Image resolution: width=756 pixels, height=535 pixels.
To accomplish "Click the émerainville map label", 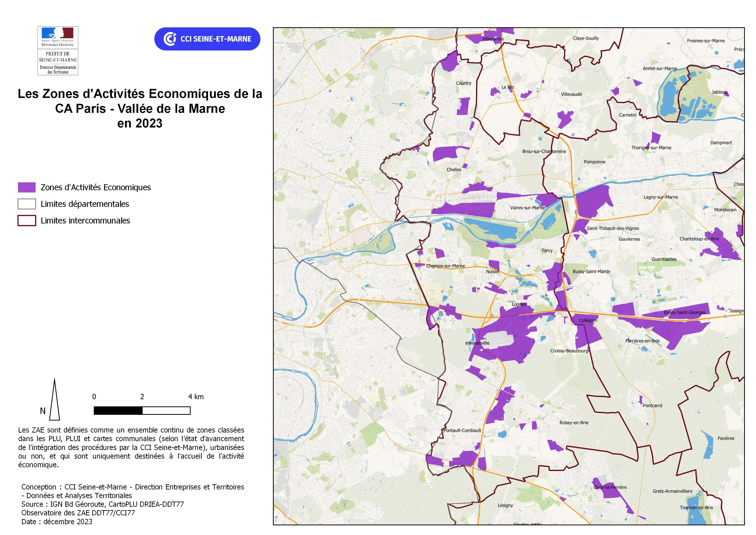I will coord(477,343).
